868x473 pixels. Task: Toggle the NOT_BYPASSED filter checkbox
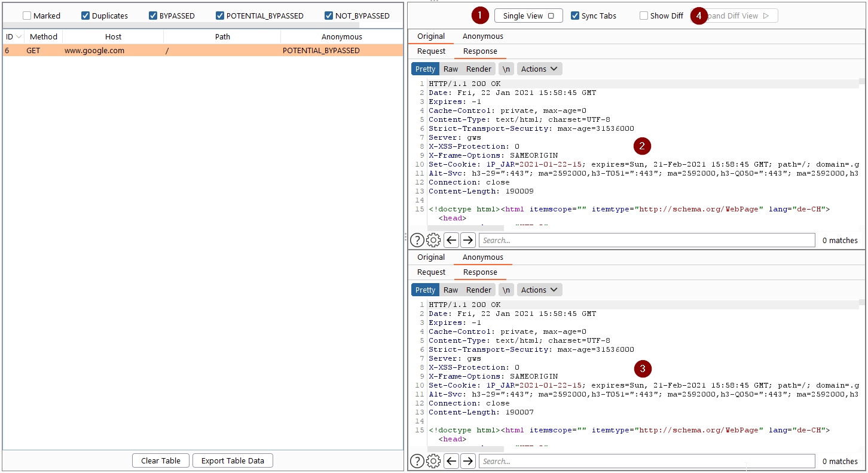pyautogui.click(x=329, y=16)
